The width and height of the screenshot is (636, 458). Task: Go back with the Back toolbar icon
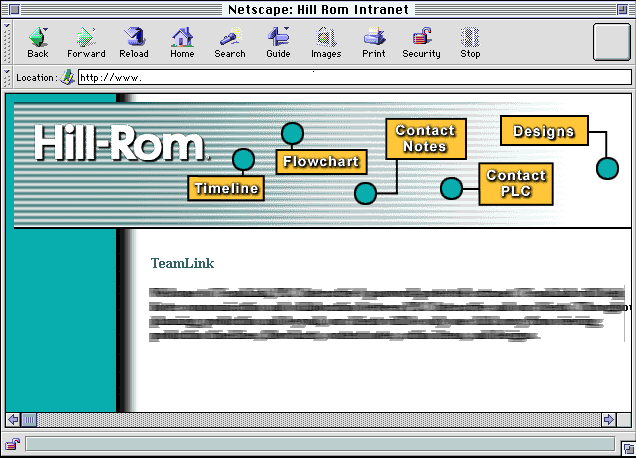38,42
